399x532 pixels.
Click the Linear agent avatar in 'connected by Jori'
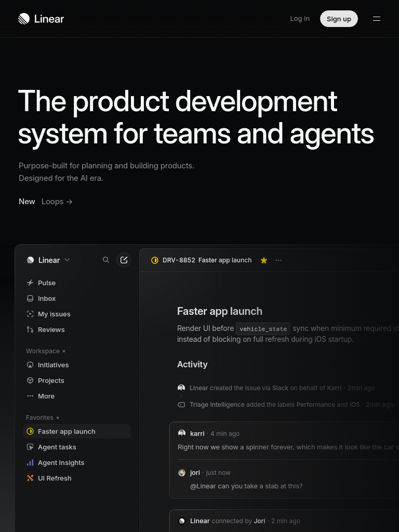tap(182, 521)
